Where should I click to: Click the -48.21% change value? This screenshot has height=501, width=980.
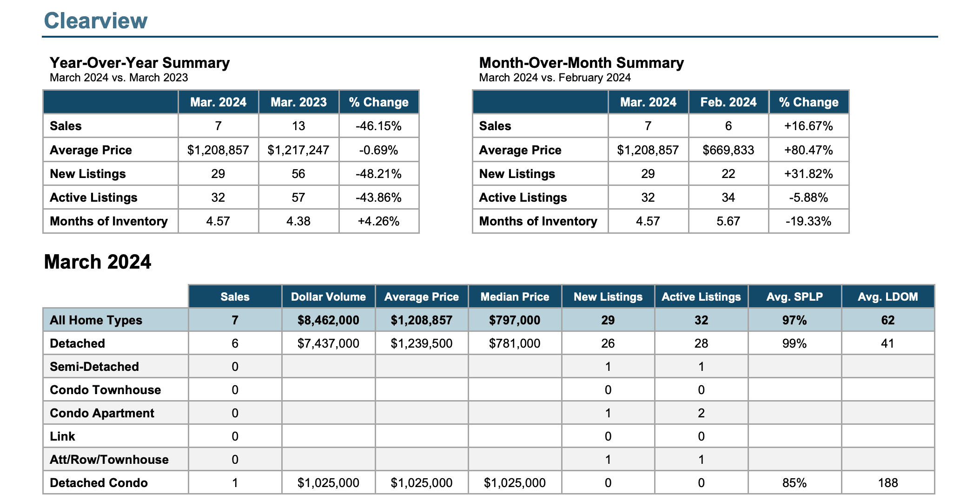pyautogui.click(x=378, y=174)
